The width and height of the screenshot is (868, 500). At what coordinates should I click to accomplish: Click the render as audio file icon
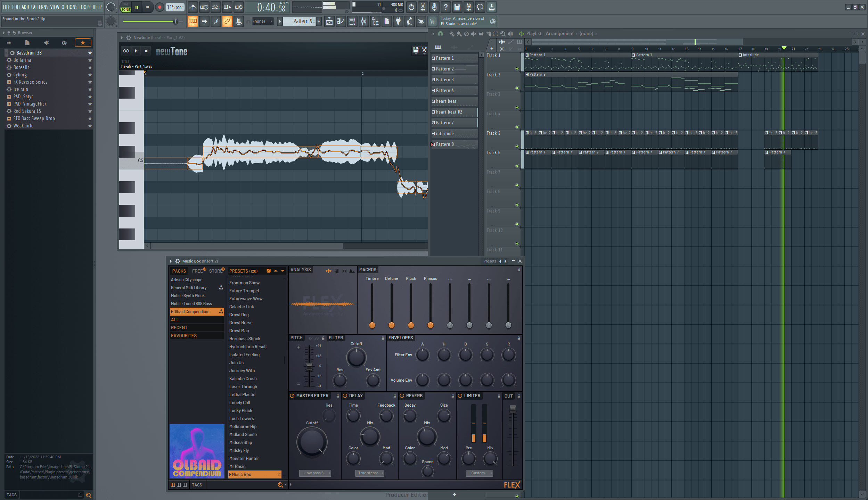[468, 7]
